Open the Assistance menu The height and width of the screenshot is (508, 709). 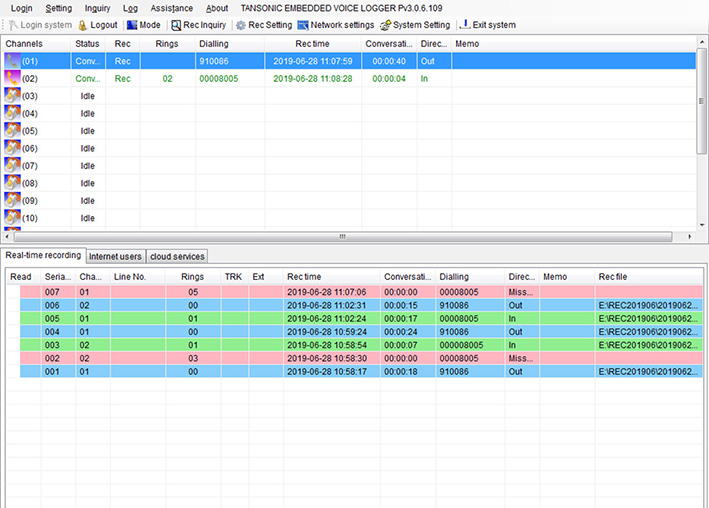(171, 8)
